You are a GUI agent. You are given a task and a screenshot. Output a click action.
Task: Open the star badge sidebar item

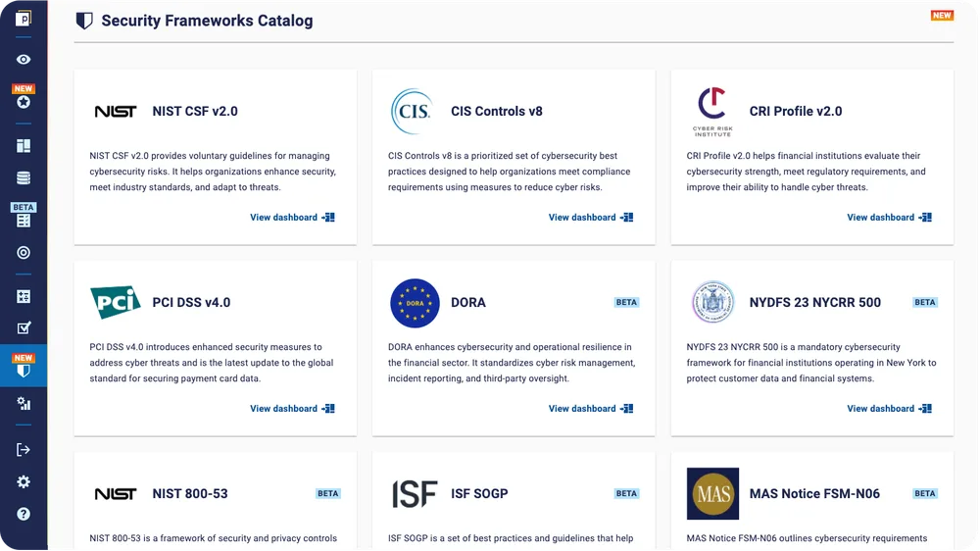[x=24, y=101]
